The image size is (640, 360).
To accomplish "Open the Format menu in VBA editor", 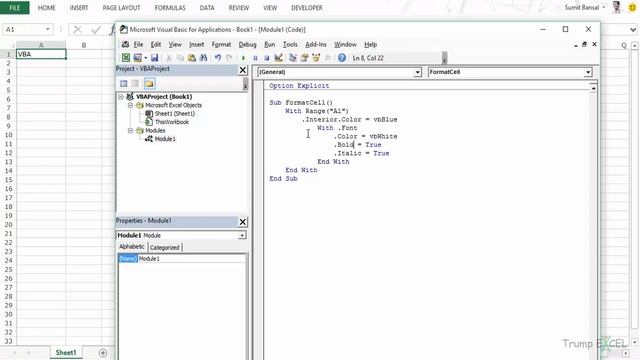I will pyautogui.click(x=221, y=44).
